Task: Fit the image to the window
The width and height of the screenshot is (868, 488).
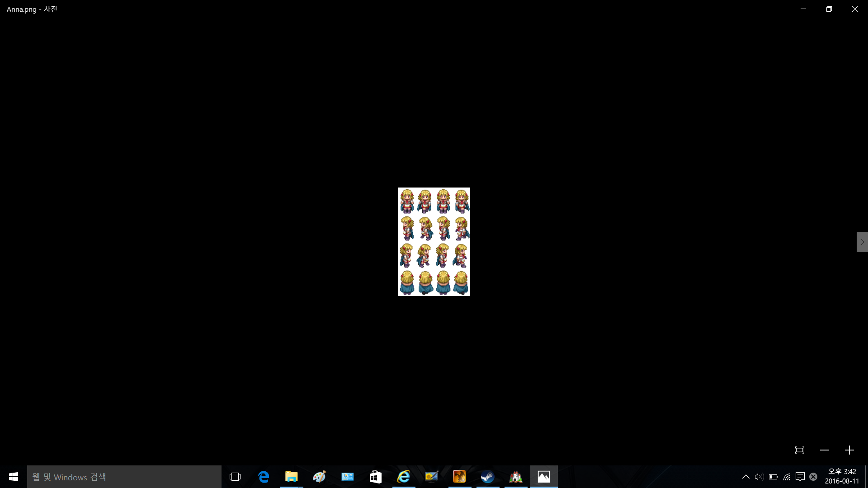Action: click(800, 450)
